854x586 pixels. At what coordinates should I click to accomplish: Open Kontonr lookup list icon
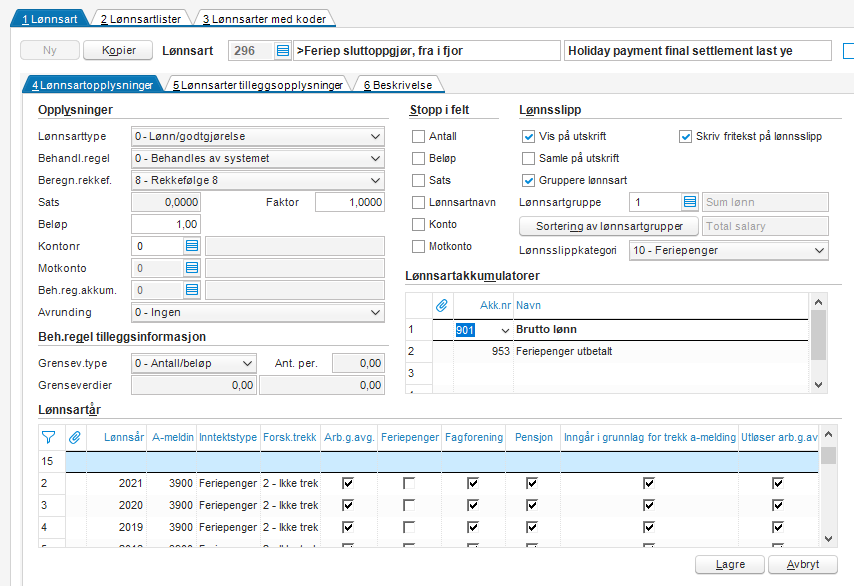(x=192, y=246)
